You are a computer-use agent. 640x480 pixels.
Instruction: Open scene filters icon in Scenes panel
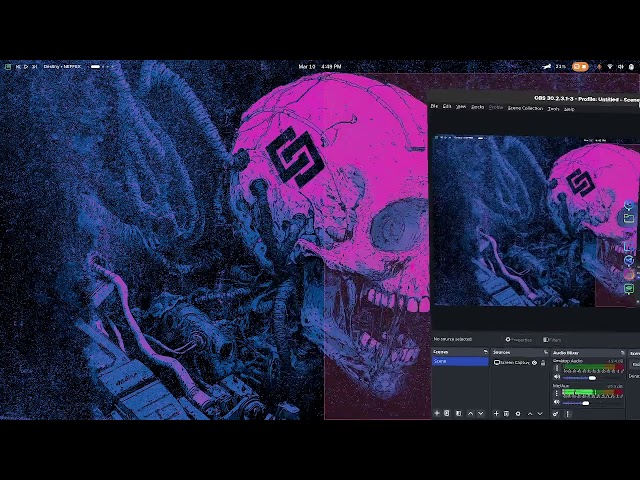pyautogui.click(x=457, y=413)
